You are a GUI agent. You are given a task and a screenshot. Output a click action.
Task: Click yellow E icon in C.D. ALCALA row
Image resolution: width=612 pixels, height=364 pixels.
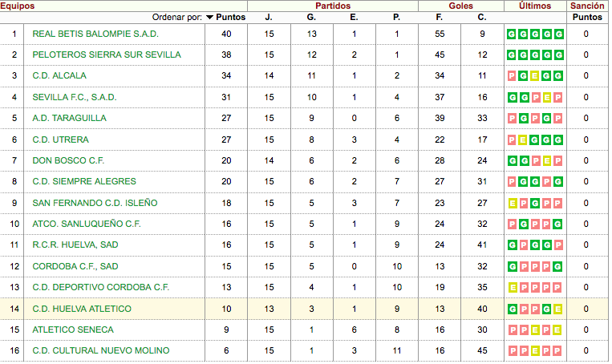[x=535, y=75]
